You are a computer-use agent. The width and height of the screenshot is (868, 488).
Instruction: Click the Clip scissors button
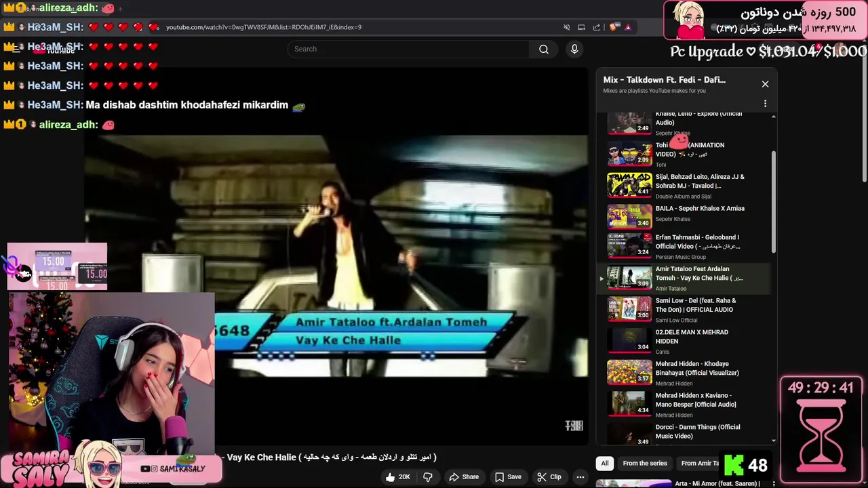(x=549, y=477)
